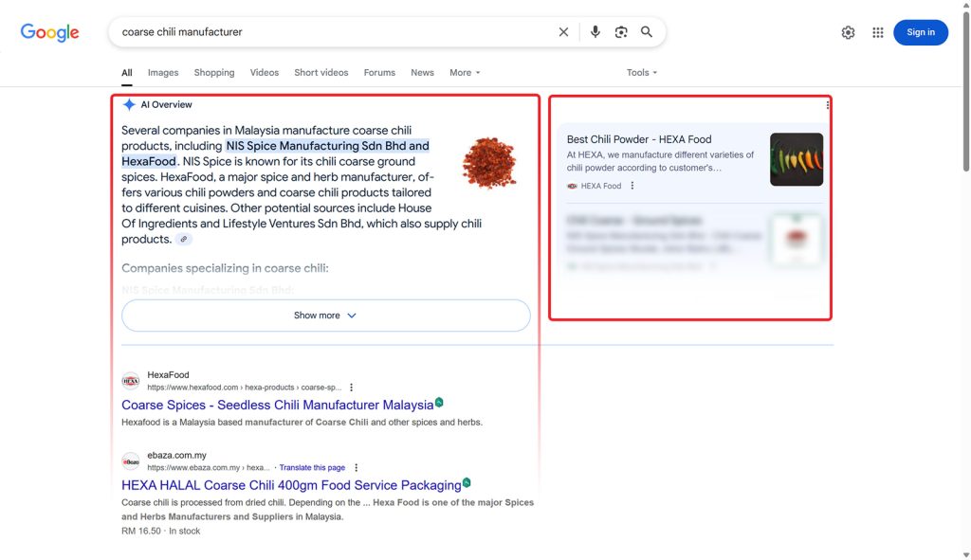This screenshot has height=560, width=971.
Task: Click the 'RM 16.50 · In stock' text
Action: tap(160, 531)
